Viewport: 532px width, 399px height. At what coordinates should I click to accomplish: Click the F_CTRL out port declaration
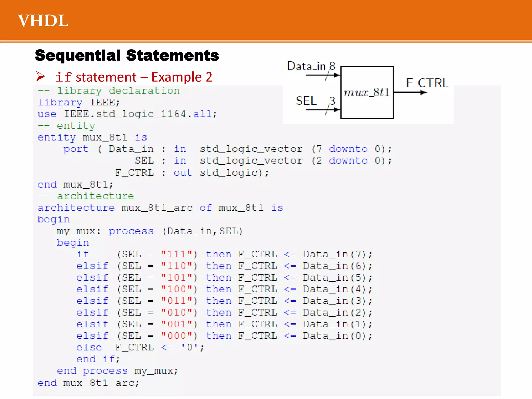tap(192, 173)
